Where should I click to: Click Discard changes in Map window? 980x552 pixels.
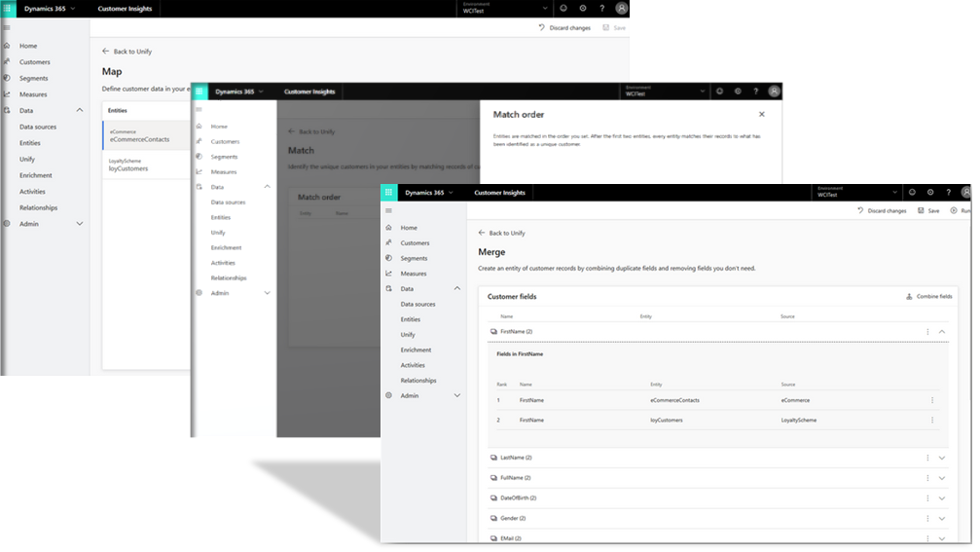[564, 27]
